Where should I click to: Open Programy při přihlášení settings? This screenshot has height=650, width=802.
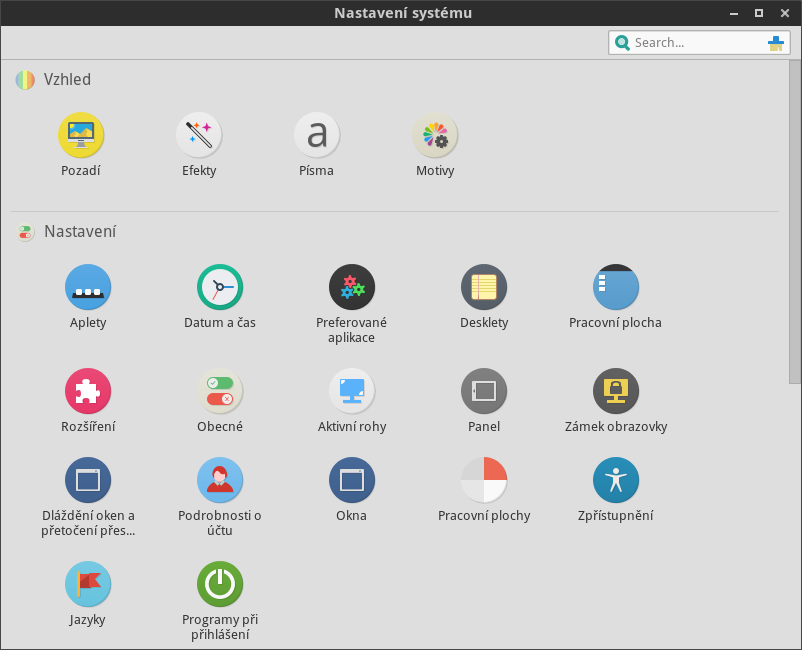(x=220, y=585)
